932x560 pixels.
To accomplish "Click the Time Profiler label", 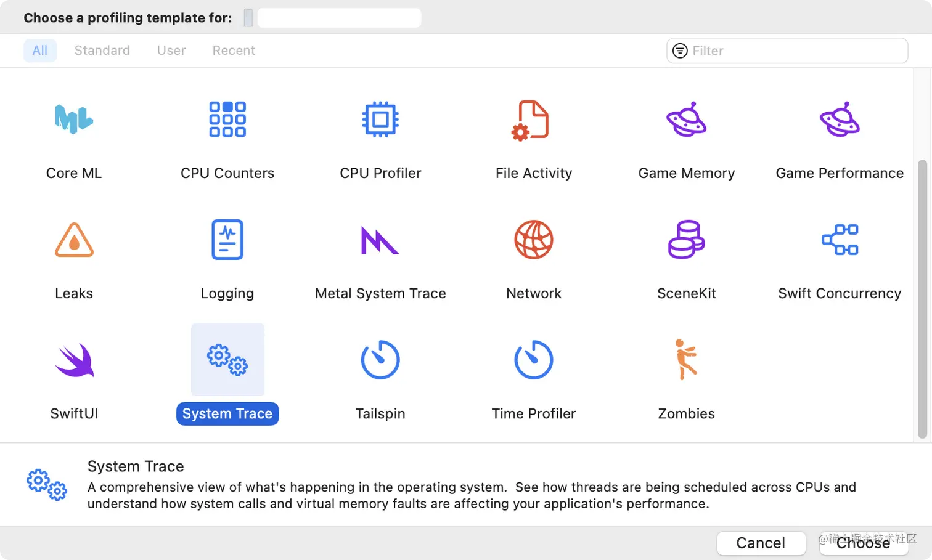I will 534,413.
